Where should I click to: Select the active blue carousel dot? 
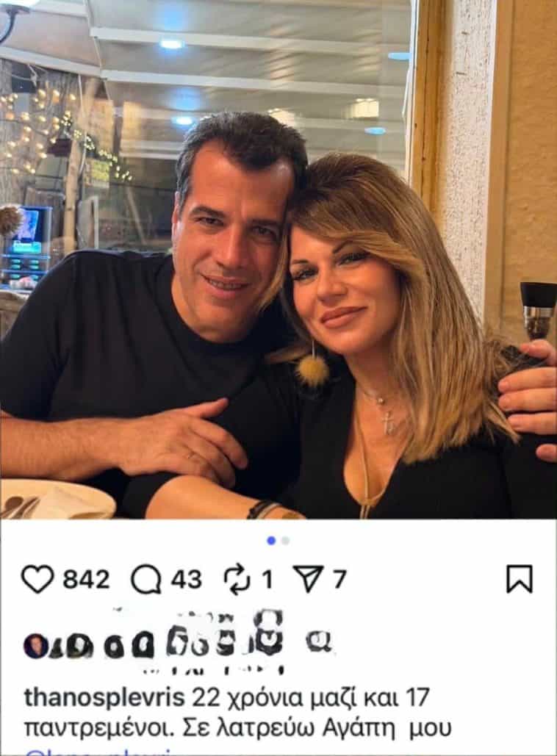pos(271,541)
